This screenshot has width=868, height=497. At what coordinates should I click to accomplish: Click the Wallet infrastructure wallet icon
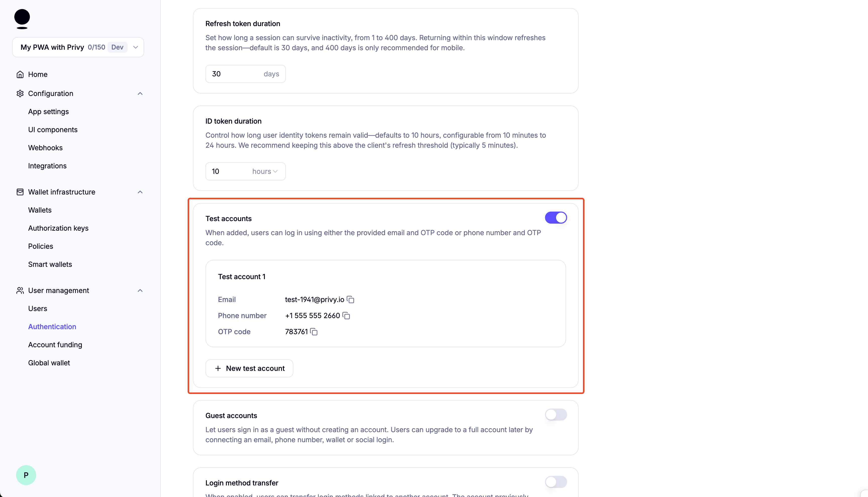[x=20, y=191]
